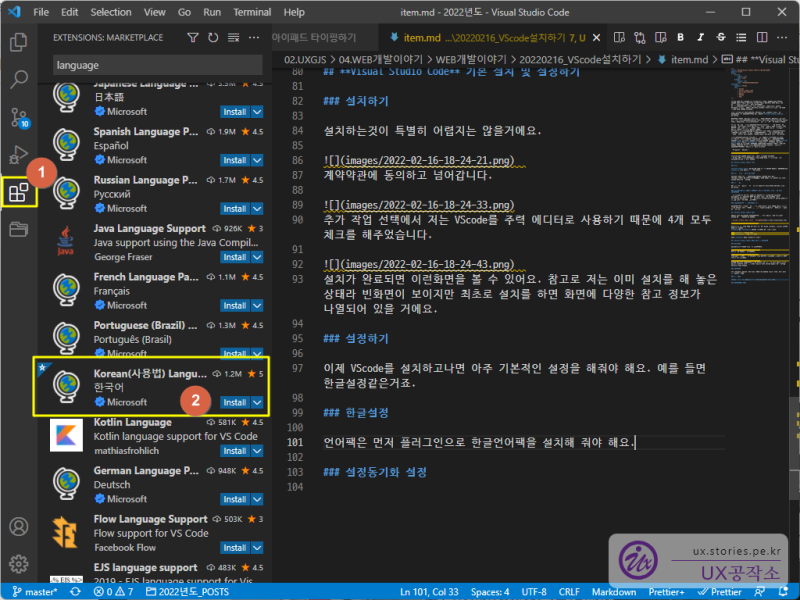The image size is (800, 600).
Task: Expand install options for Kotlin Language
Action: click(257, 451)
